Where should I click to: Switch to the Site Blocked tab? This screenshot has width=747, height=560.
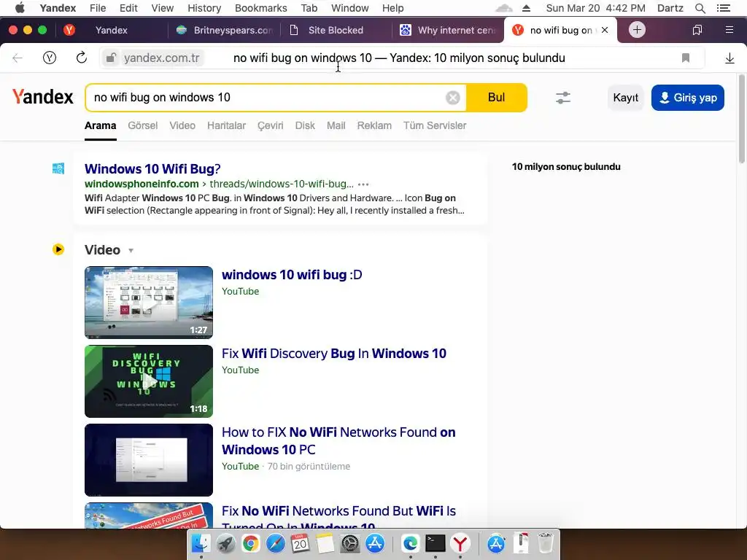point(336,30)
